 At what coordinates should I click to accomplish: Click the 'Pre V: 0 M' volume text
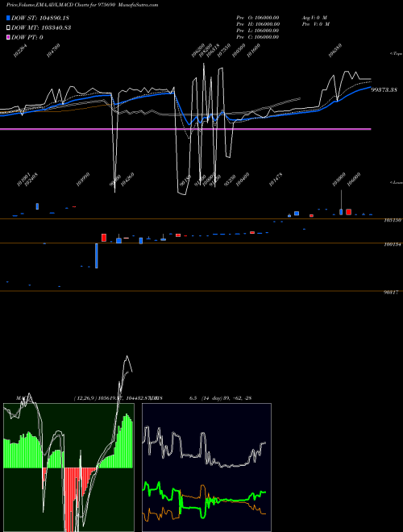(x=316, y=23)
